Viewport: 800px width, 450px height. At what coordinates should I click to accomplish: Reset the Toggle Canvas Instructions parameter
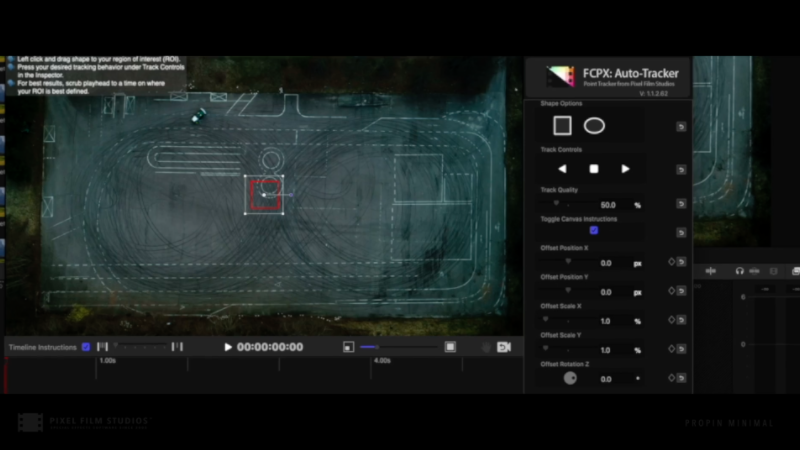[x=681, y=233]
